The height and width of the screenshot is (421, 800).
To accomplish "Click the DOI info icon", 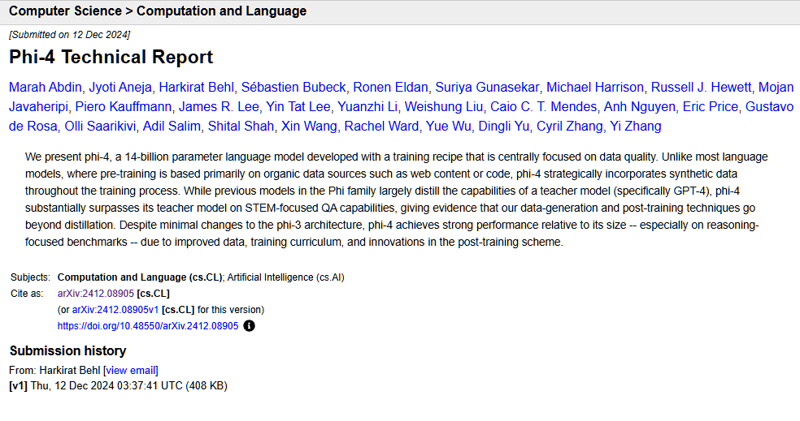I will pyautogui.click(x=249, y=326).
